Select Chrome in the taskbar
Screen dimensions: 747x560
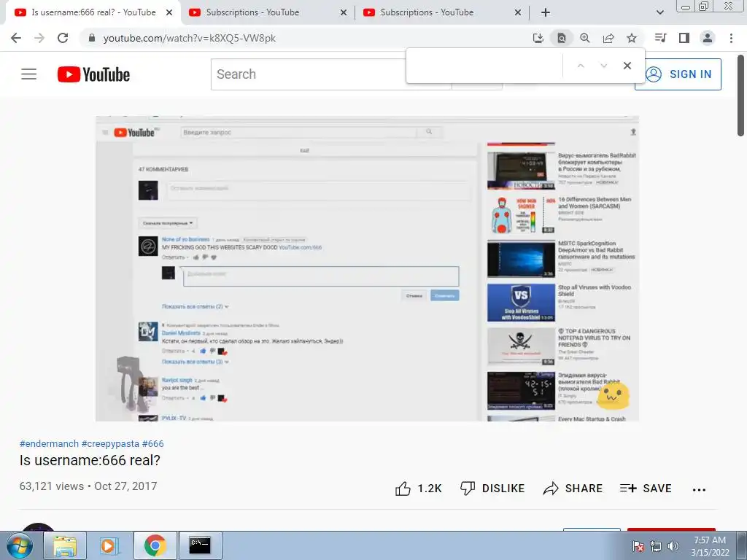[155, 545]
